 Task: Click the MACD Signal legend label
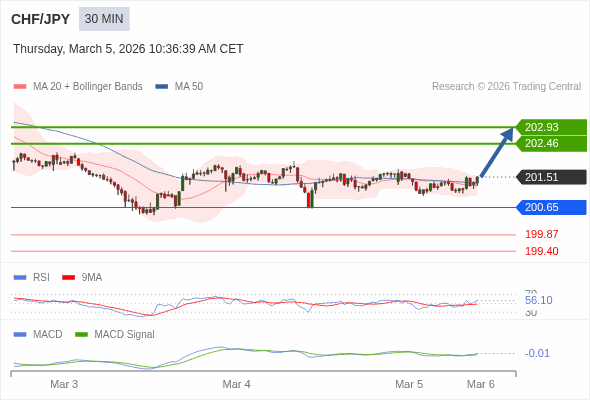coord(125,335)
